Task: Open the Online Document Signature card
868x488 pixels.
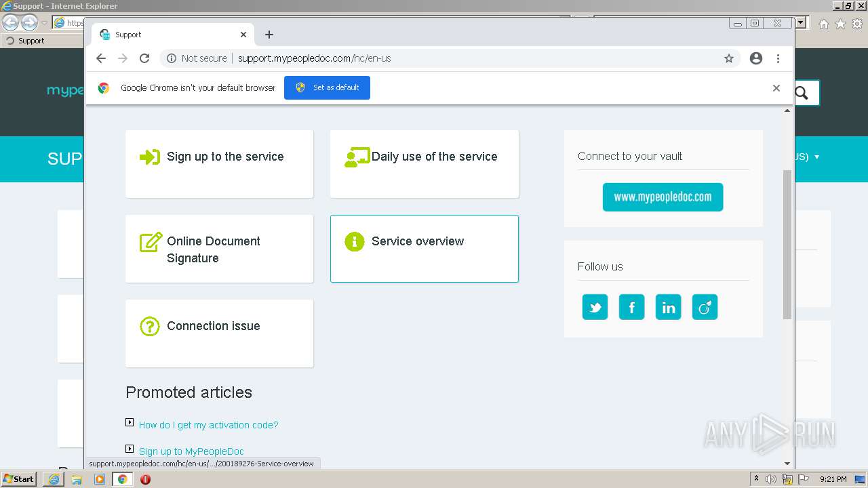Action: point(219,249)
